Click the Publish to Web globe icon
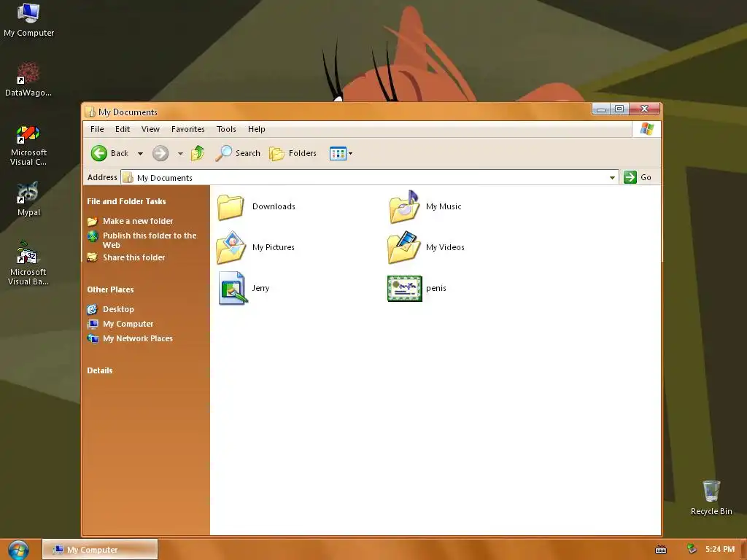 [93, 236]
